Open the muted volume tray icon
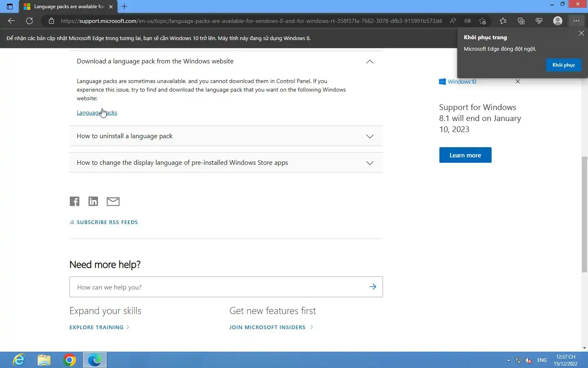 (x=529, y=360)
